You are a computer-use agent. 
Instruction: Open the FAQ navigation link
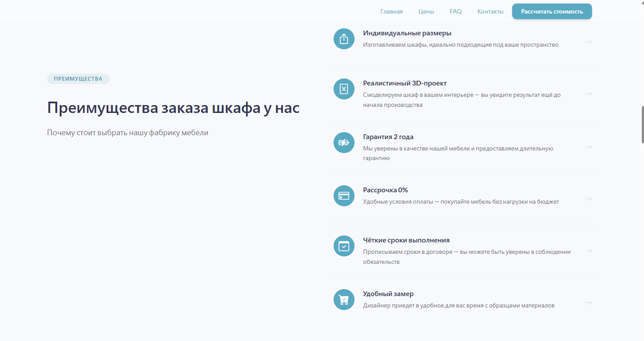pos(455,12)
